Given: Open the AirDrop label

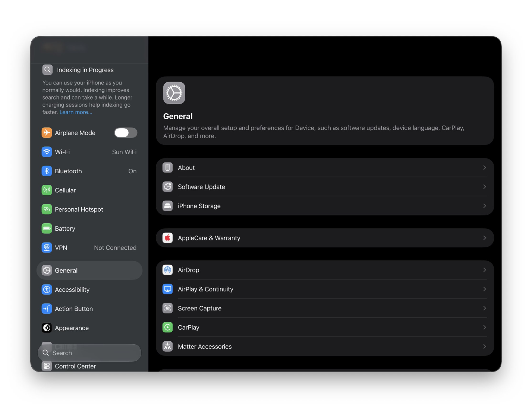Looking at the screenshot, I should (189, 270).
